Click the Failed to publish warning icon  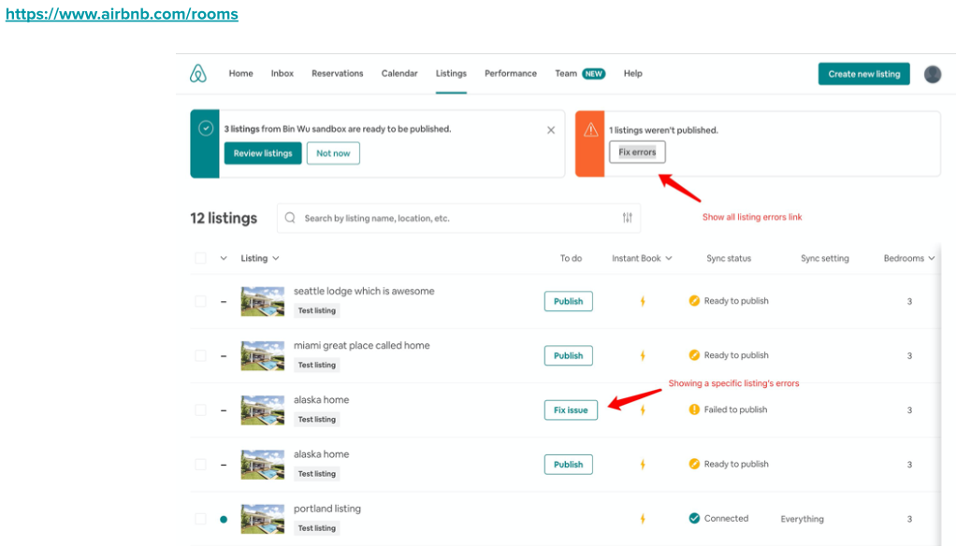[694, 409]
